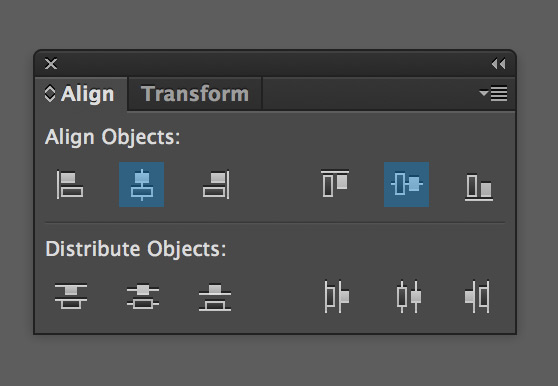Click the Vertical Distribute Bottom icon
The image size is (558, 386).
click(215, 297)
